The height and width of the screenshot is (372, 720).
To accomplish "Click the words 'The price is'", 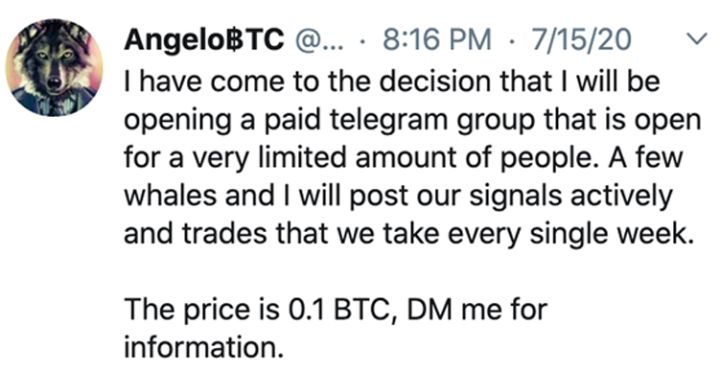I will tap(202, 310).
